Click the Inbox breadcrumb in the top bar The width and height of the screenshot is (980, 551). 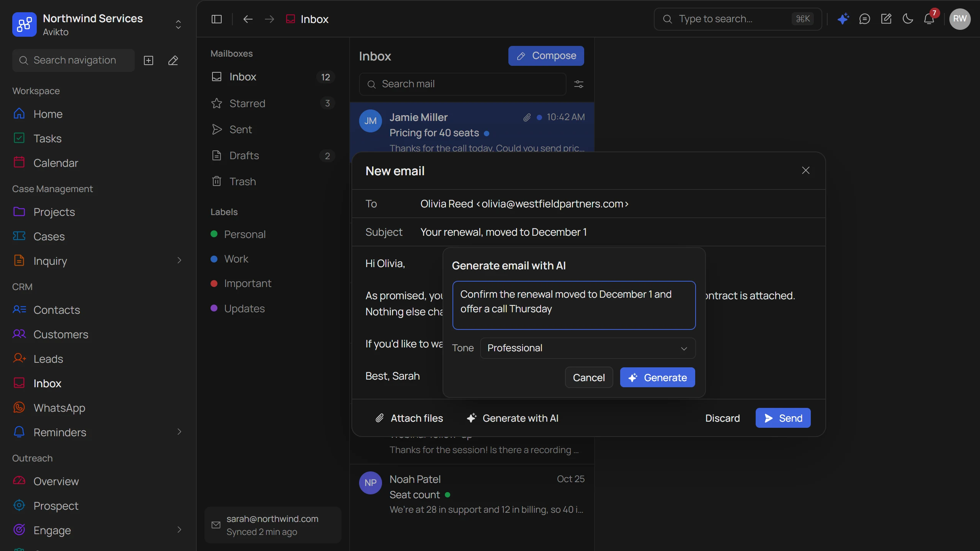(x=307, y=19)
